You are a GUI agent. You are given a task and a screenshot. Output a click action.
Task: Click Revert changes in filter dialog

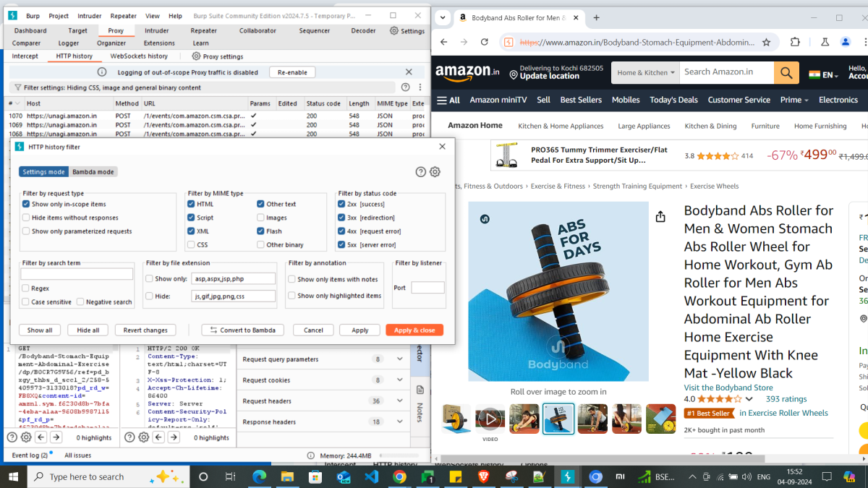click(x=145, y=330)
